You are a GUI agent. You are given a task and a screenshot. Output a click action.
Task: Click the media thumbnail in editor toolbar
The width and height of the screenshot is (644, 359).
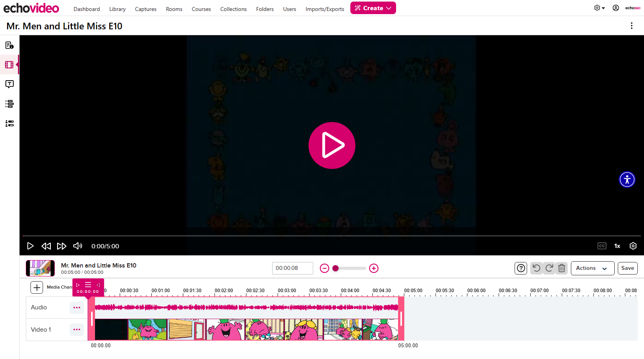[40, 268]
